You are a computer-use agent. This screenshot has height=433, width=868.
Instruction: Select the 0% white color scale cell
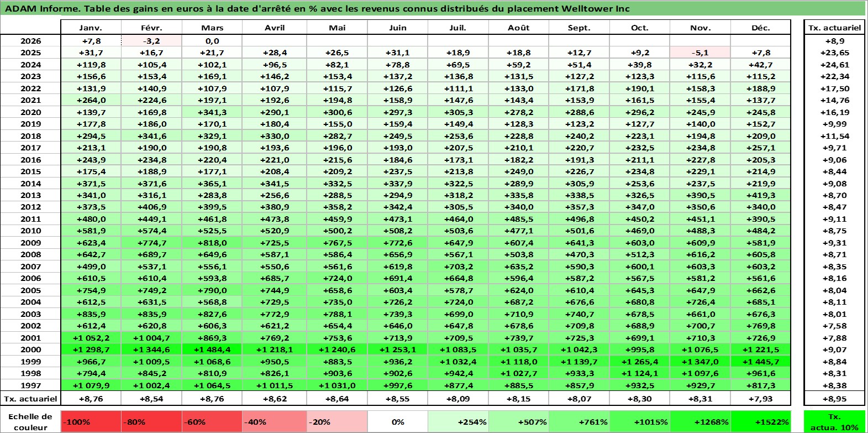click(x=398, y=422)
